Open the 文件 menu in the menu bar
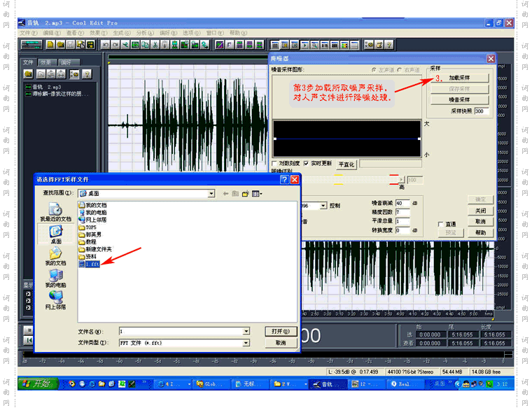 (x=29, y=33)
